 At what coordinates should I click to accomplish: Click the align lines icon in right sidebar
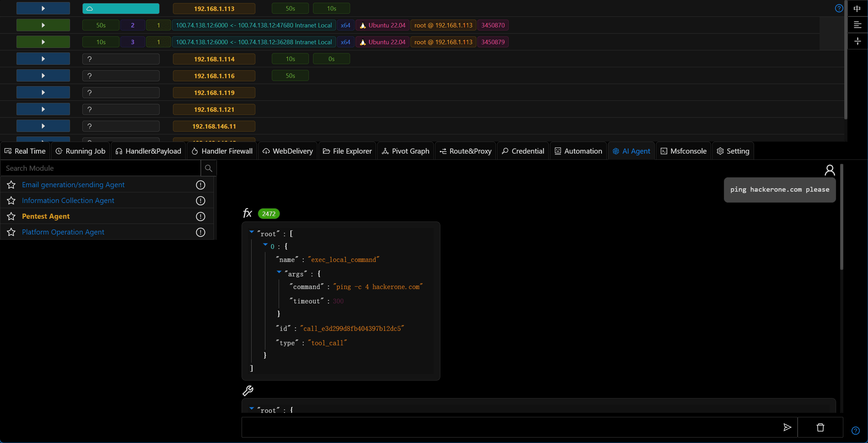[x=857, y=25]
